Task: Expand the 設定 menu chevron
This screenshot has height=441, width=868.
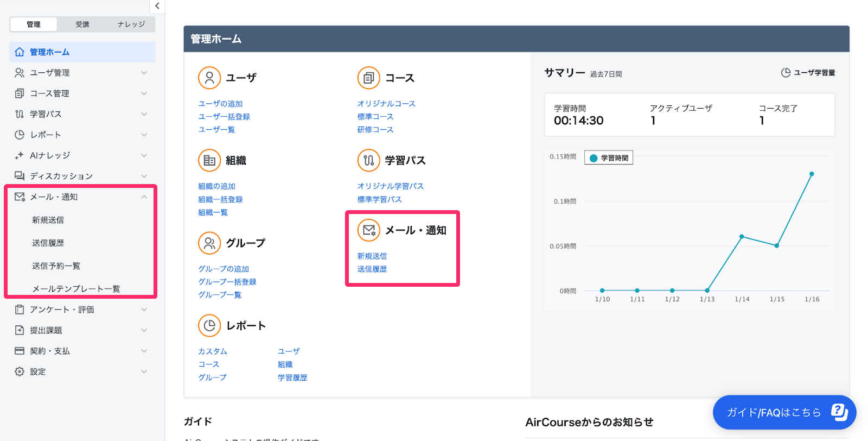Action: 144,371
